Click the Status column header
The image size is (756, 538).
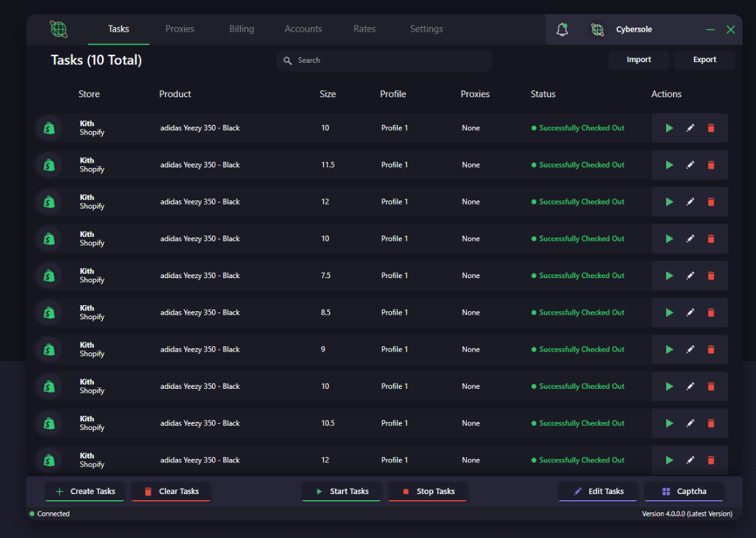point(543,94)
